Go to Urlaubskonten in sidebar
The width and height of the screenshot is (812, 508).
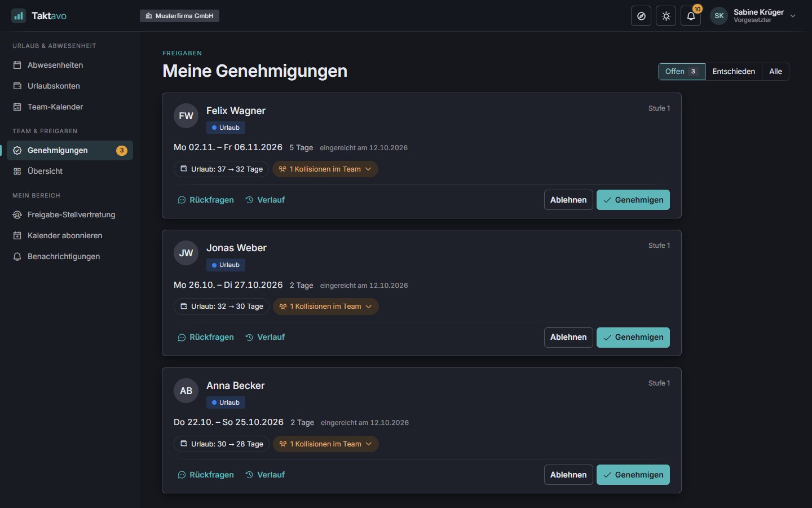tap(70, 86)
